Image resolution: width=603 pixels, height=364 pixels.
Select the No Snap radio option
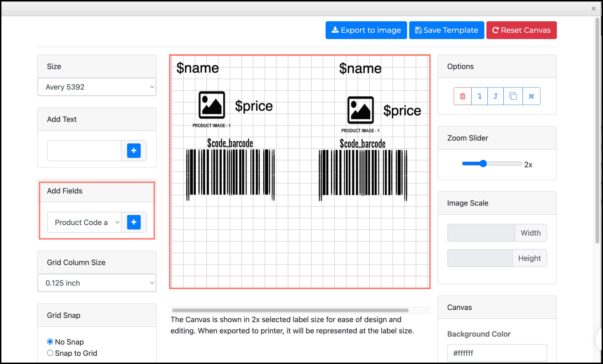click(50, 342)
